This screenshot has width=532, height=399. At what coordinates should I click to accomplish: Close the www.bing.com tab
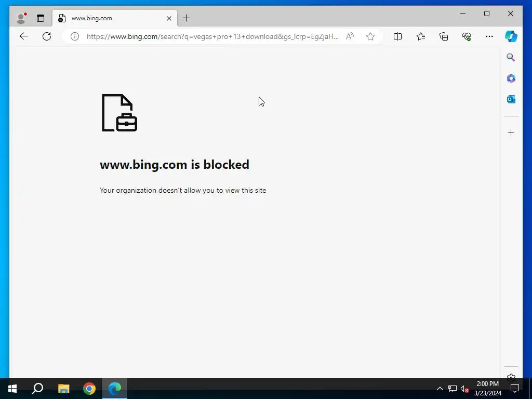(x=169, y=18)
